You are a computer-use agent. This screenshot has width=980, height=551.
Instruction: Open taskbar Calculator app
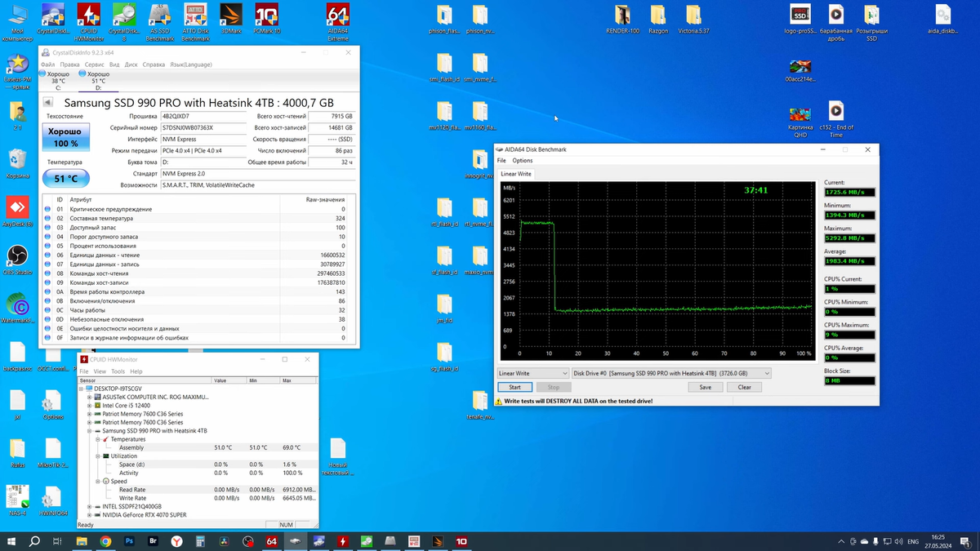pos(200,541)
